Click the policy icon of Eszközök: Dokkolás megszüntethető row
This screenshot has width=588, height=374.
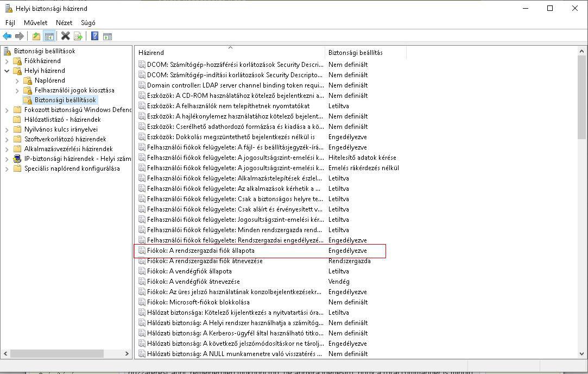coord(142,136)
